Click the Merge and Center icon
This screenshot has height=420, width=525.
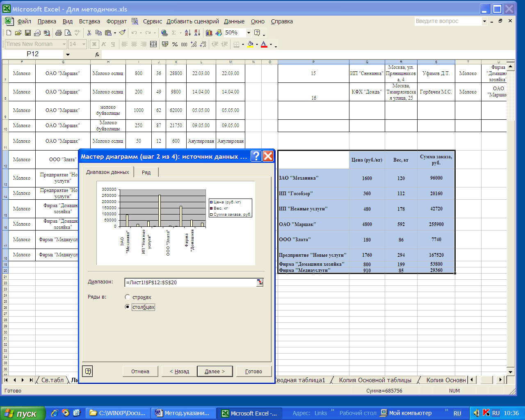tap(153, 44)
